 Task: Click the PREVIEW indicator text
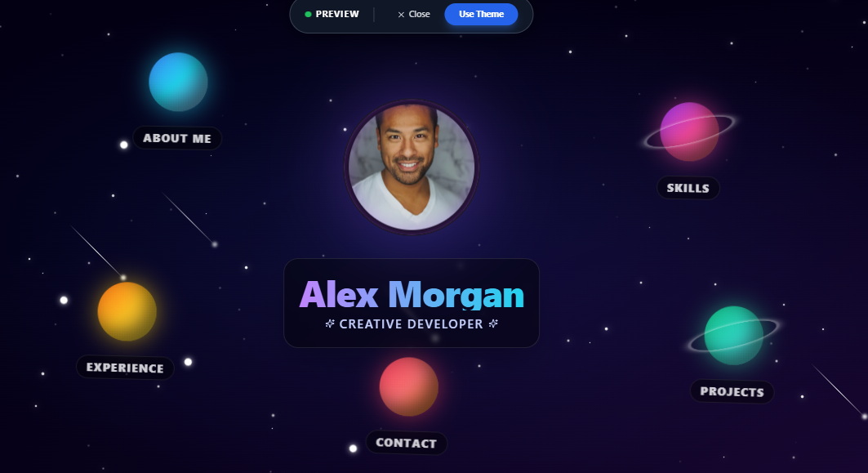pos(337,15)
